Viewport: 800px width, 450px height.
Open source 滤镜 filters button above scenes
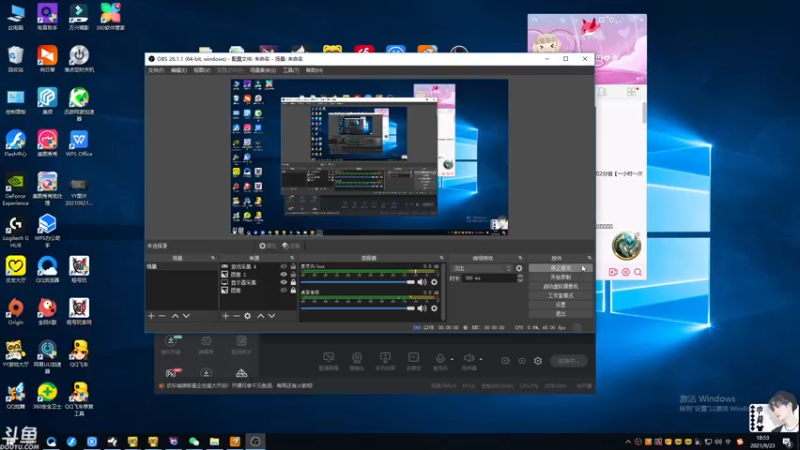(x=291, y=246)
